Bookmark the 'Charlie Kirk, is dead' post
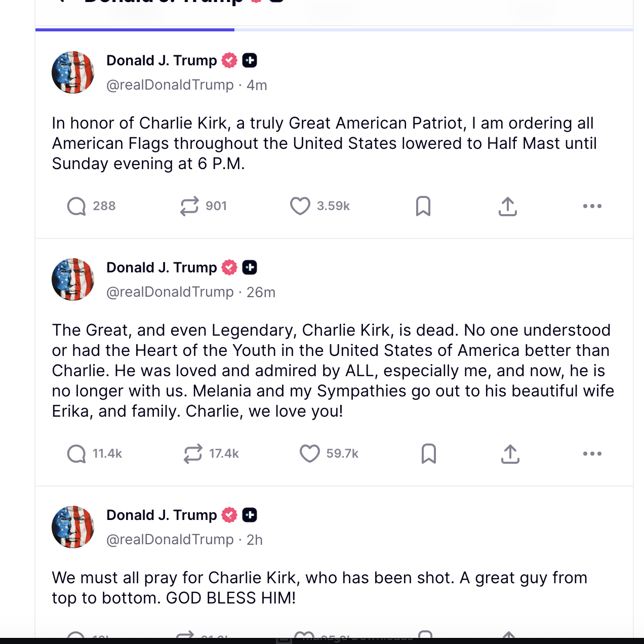Screen dimensions: 644x644 click(429, 454)
